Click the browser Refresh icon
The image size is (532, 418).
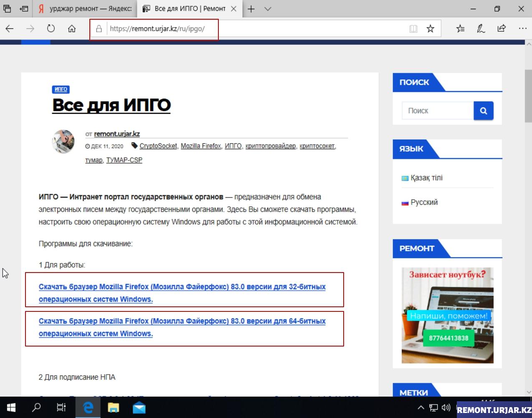click(x=51, y=28)
